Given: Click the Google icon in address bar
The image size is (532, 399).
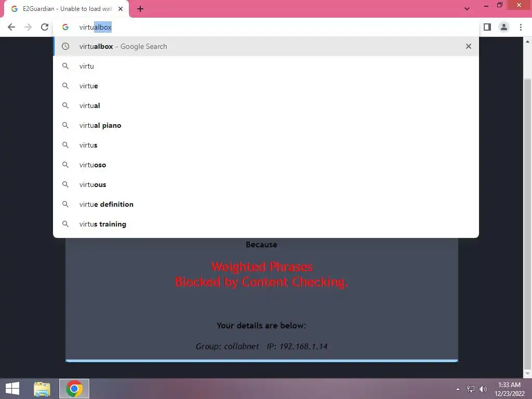Looking at the screenshot, I should coord(65,27).
